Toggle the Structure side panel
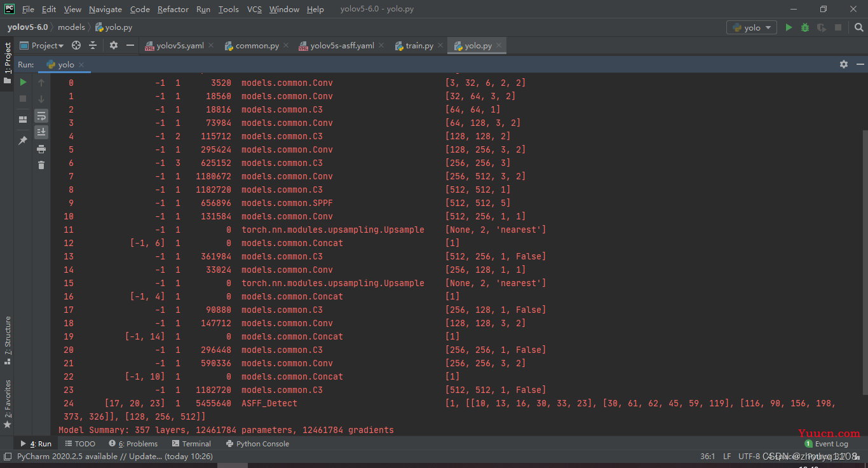 (x=7, y=340)
